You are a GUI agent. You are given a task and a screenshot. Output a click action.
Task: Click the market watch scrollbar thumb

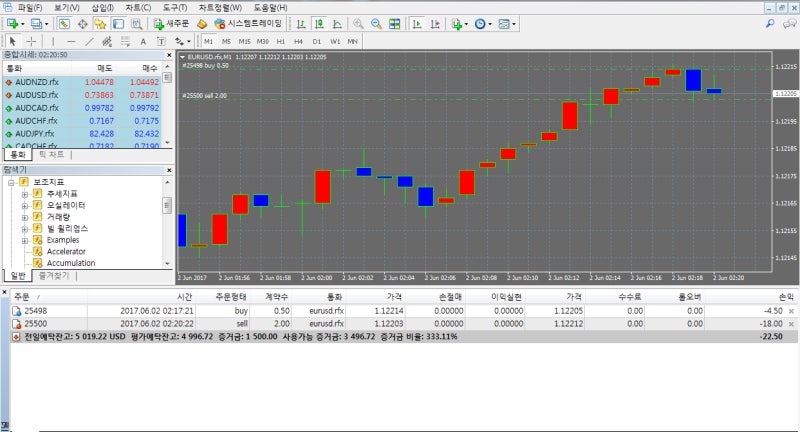coord(167,77)
